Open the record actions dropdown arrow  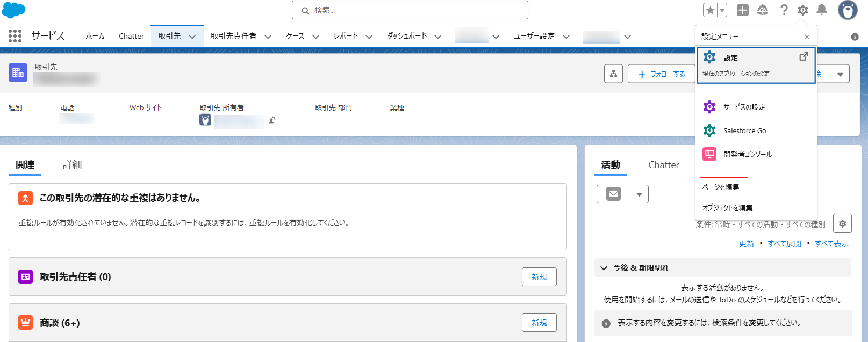pyautogui.click(x=840, y=74)
